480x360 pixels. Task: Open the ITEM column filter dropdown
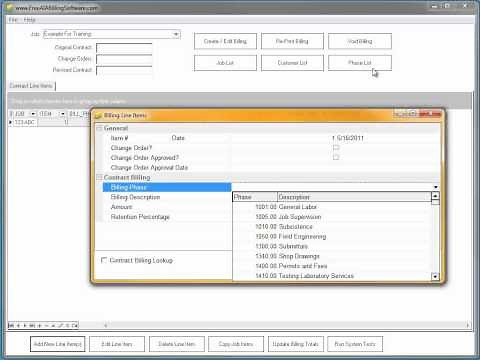pyautogui.click(x=62, y=114)
